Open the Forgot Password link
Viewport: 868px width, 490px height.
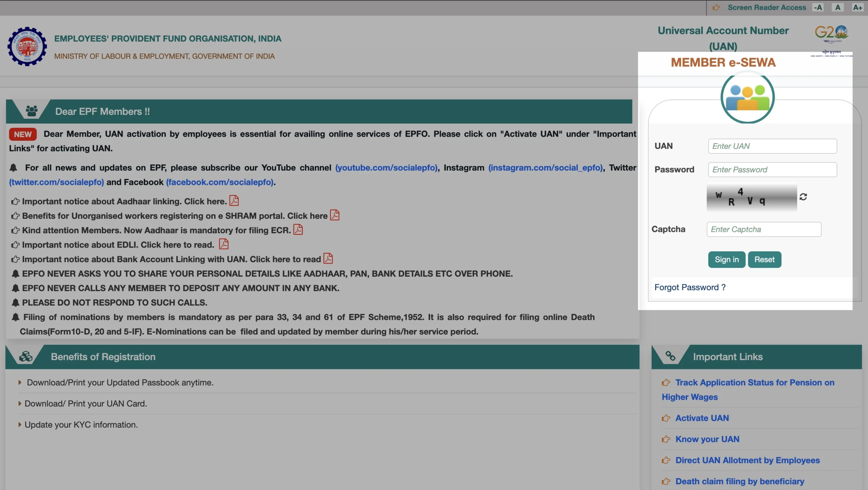tap(690, 287)
